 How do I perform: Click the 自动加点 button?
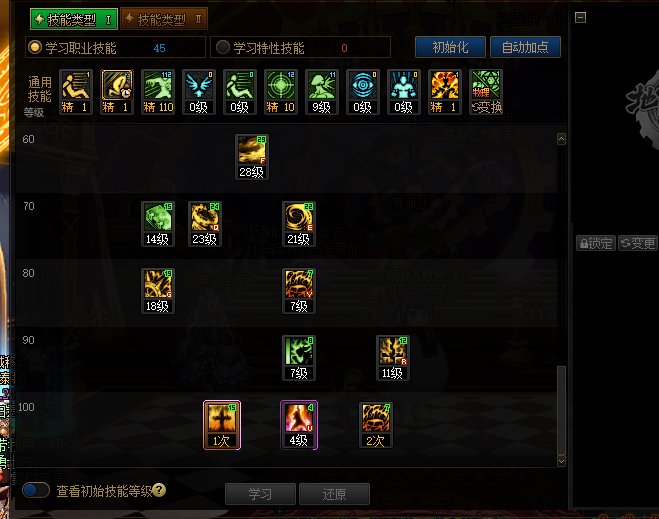[x=525, y=47]
